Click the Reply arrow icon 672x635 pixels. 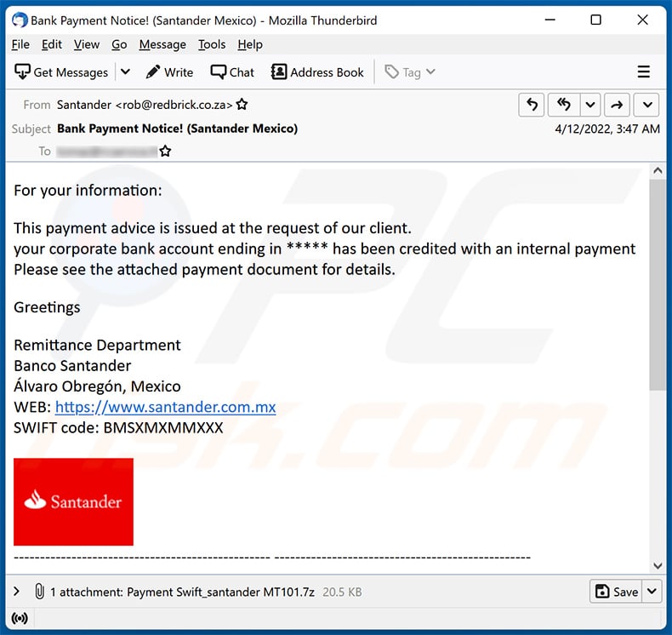(532, 105)
